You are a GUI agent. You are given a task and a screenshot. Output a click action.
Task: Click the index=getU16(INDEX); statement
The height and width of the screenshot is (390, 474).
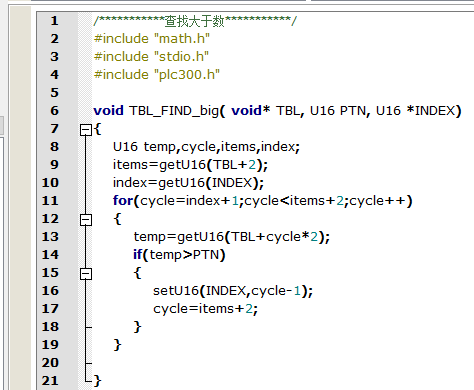(188, 183)
